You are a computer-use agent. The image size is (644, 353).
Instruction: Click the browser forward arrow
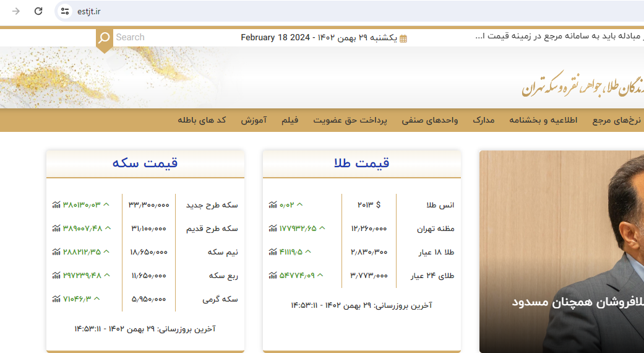tap(16, 11)
